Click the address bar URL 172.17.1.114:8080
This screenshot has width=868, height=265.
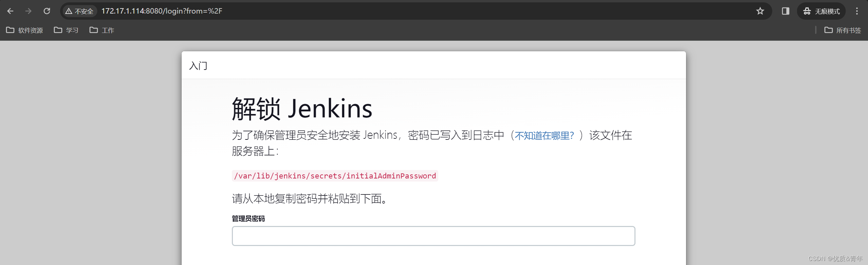coord(162,11)
